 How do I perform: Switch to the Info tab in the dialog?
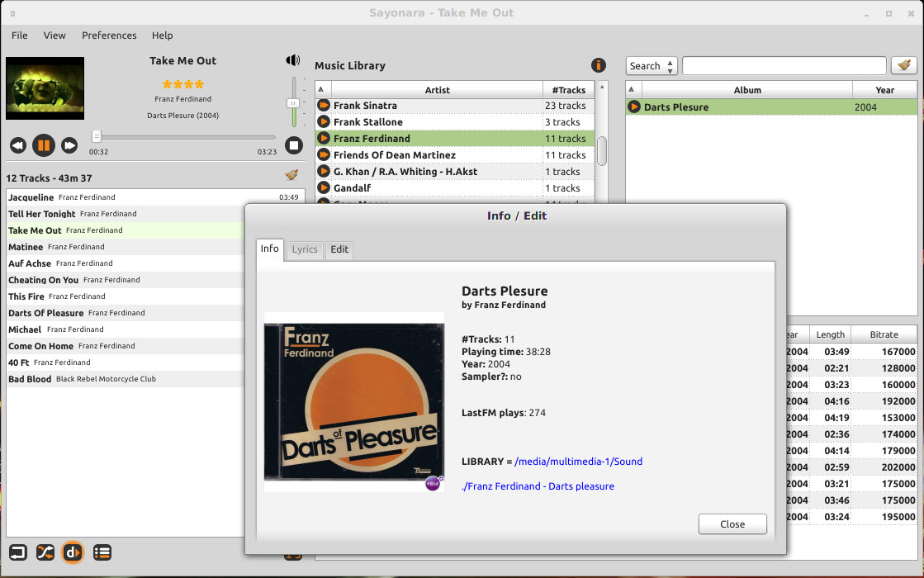tap(270, 249)
